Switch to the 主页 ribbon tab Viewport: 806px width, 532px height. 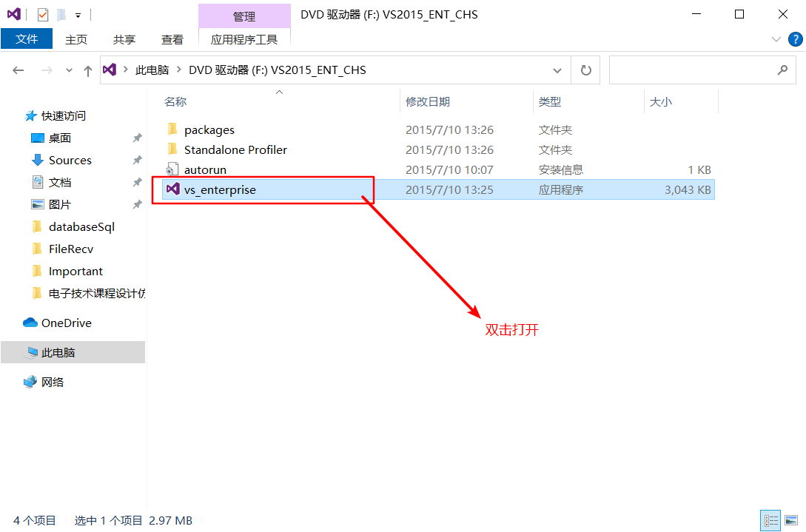point(76,39)
